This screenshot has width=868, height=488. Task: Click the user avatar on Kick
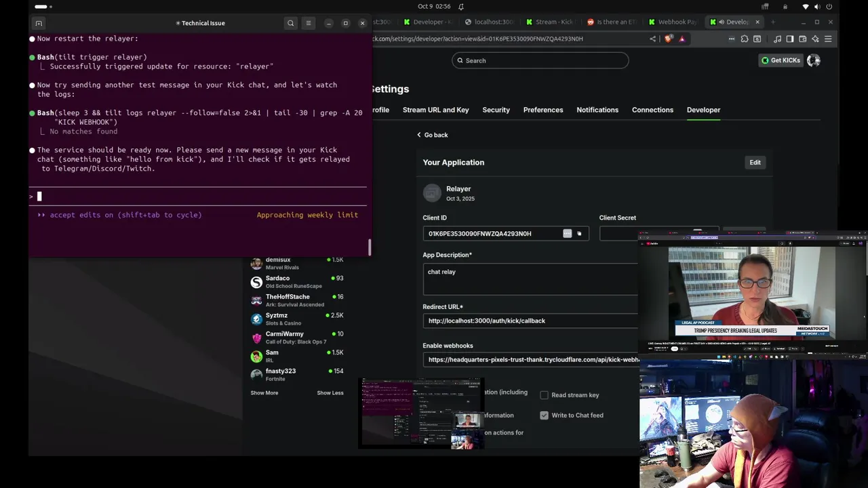point(813,60)
